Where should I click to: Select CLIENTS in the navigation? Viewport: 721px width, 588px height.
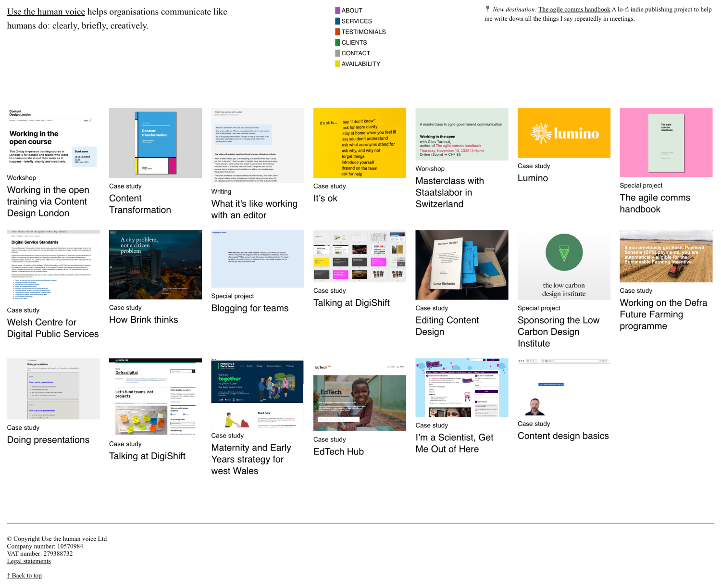354,42
